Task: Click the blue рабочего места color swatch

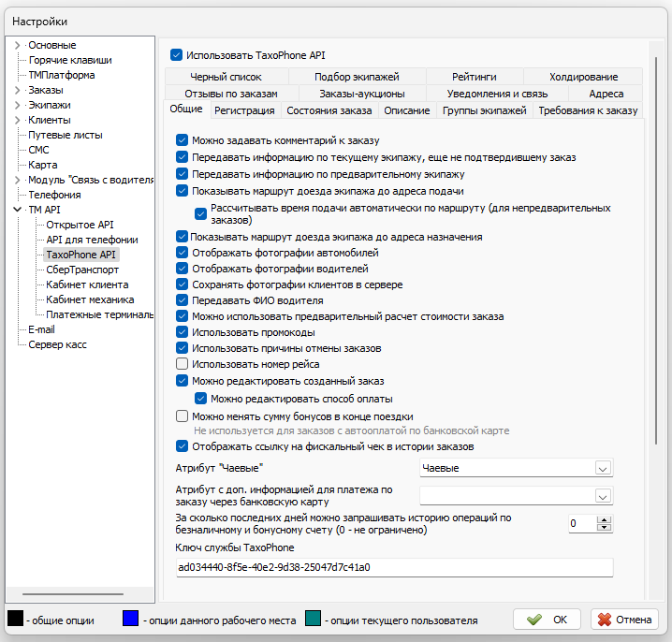Action: tap(132, 619)
